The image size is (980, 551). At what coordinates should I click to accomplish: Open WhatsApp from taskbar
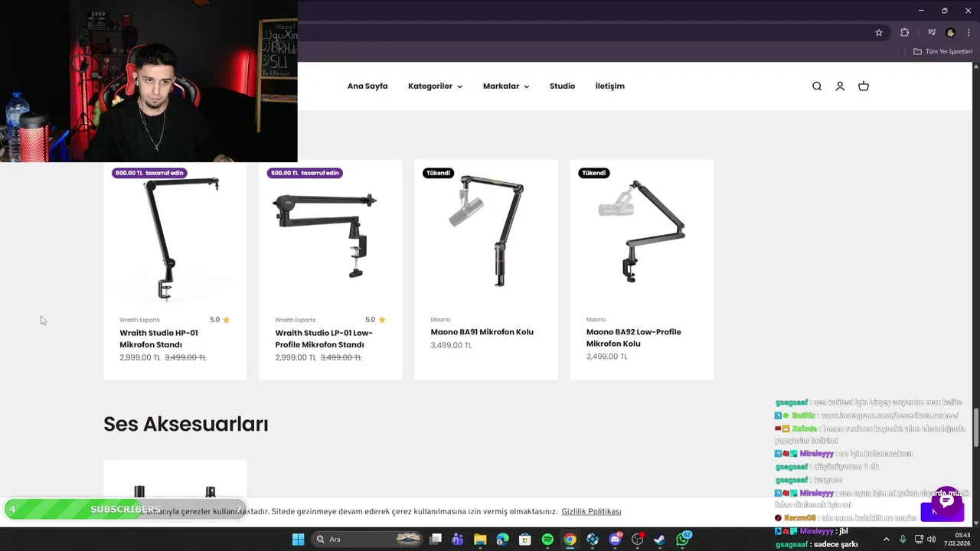pyautogui.click(x=682, y=540)
